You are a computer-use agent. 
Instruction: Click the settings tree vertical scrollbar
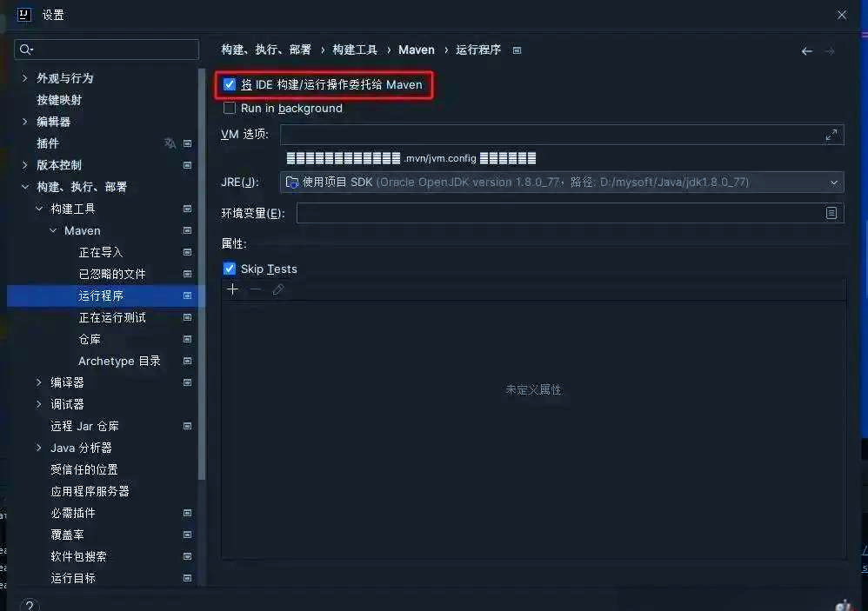[202, 275]
